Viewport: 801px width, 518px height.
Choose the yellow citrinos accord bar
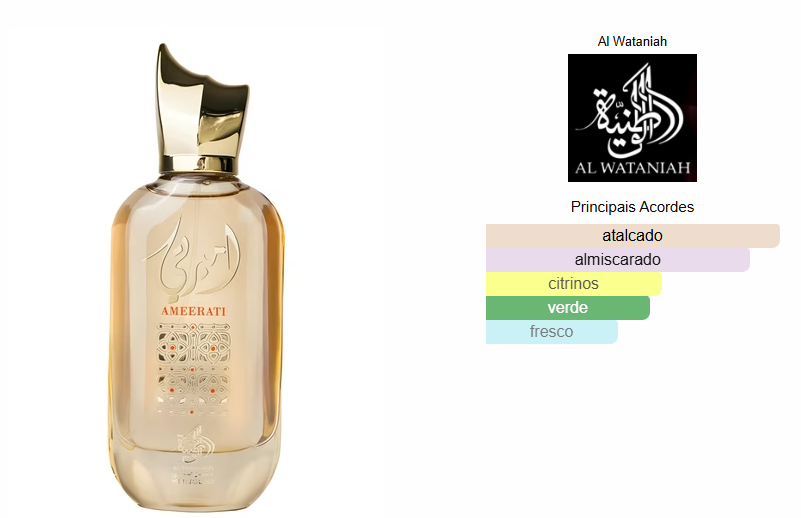coord(574,284)
